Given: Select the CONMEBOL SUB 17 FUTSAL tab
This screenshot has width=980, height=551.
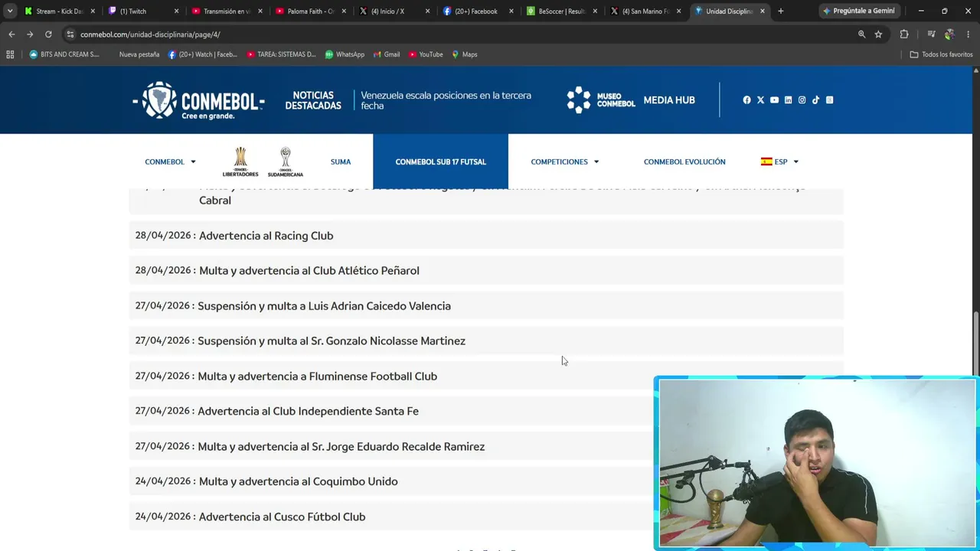Looking at the screenshot, I should [x=440, y=161].
